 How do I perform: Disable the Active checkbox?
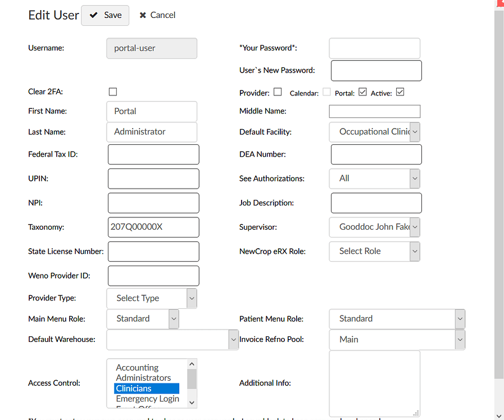[401, 92]
